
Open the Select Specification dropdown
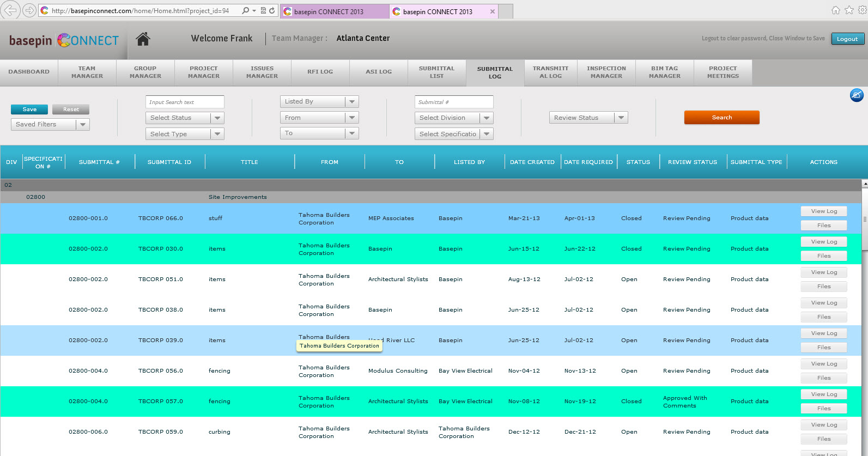click(454, 134)
